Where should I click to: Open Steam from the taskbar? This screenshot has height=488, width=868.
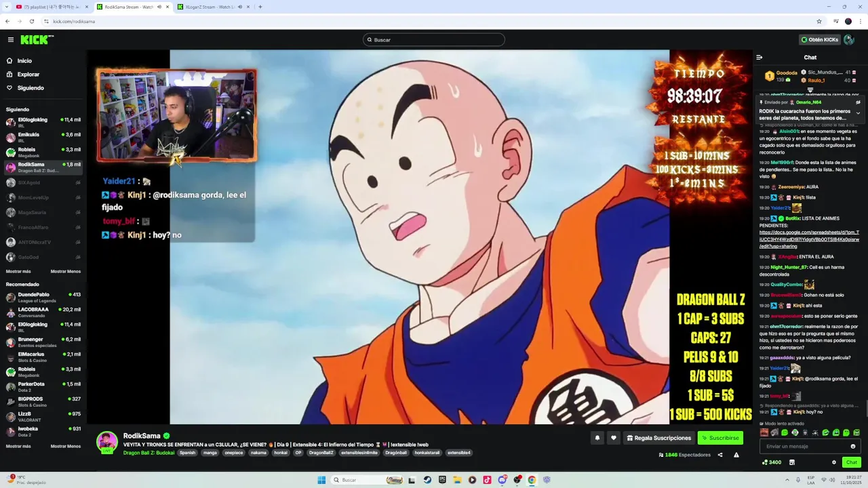point(427,480)
